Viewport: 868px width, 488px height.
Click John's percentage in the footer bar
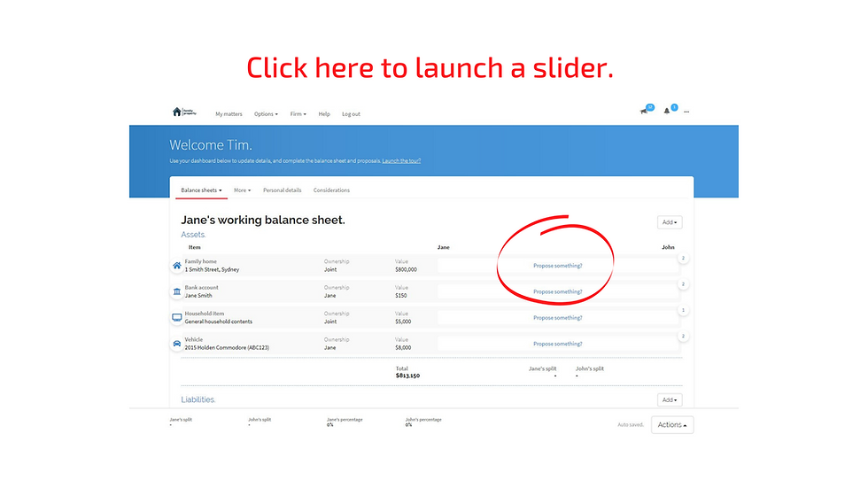pyautogui.click(x=423, y=422)
